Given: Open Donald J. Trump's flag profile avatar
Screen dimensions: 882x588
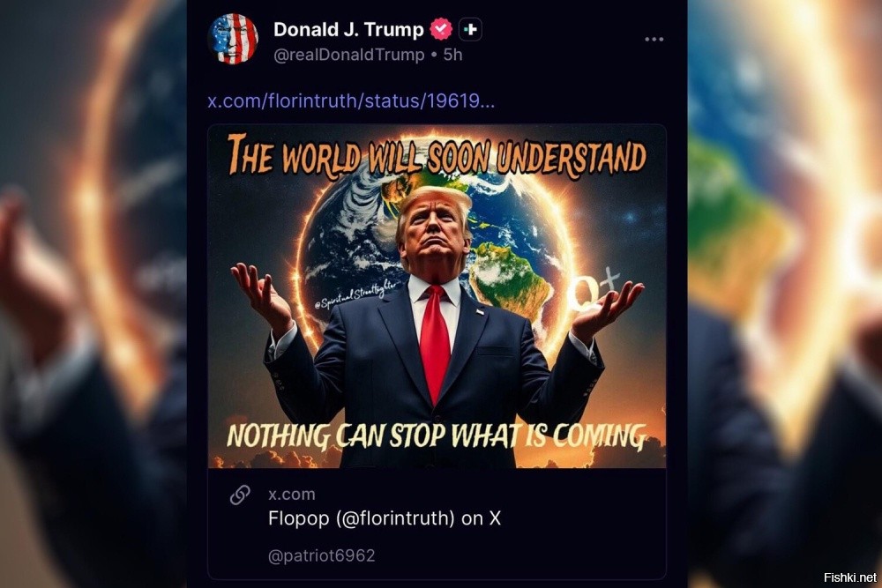Looking at the screenshot, I should coord(233,39).
